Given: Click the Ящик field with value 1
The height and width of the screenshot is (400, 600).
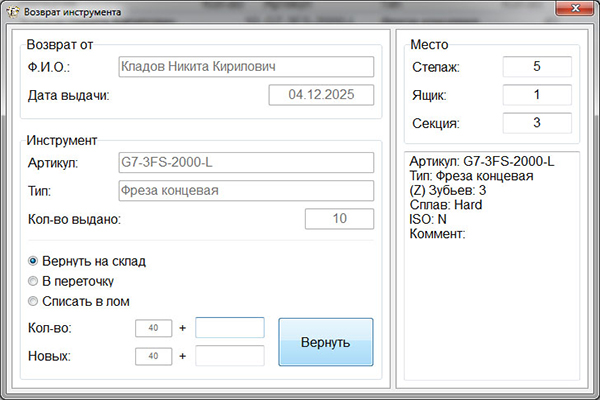Looking at the screenshot, I should [x=537, y=95].
